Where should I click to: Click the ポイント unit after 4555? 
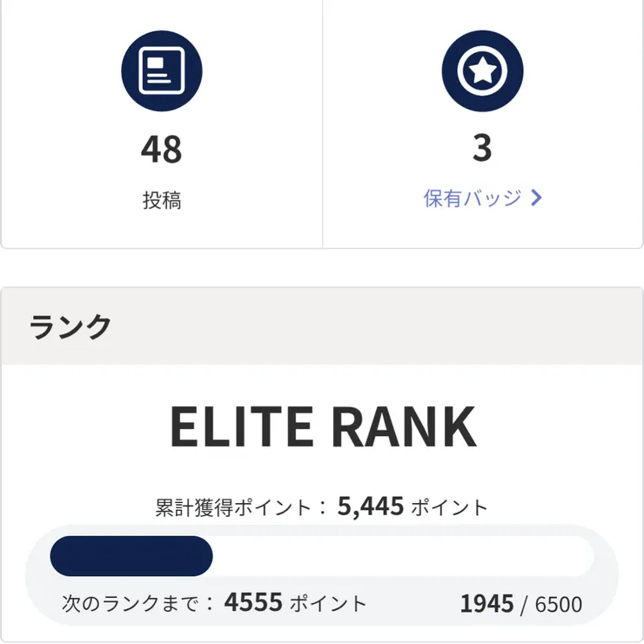(x=328, y=603)
